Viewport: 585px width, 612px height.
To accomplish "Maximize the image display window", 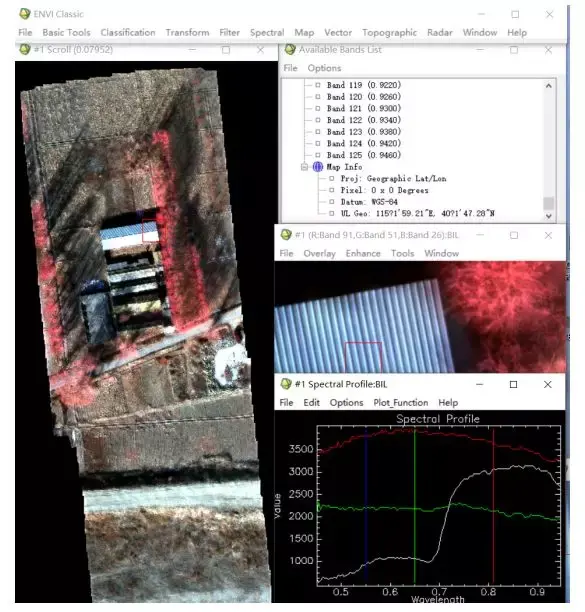I will pyautogui.click(x=514, y=235).
